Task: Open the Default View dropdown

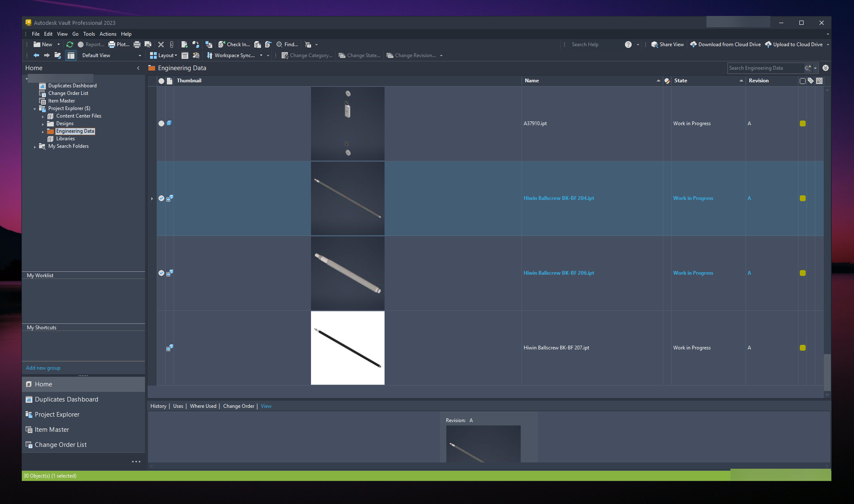Action: 140,55
